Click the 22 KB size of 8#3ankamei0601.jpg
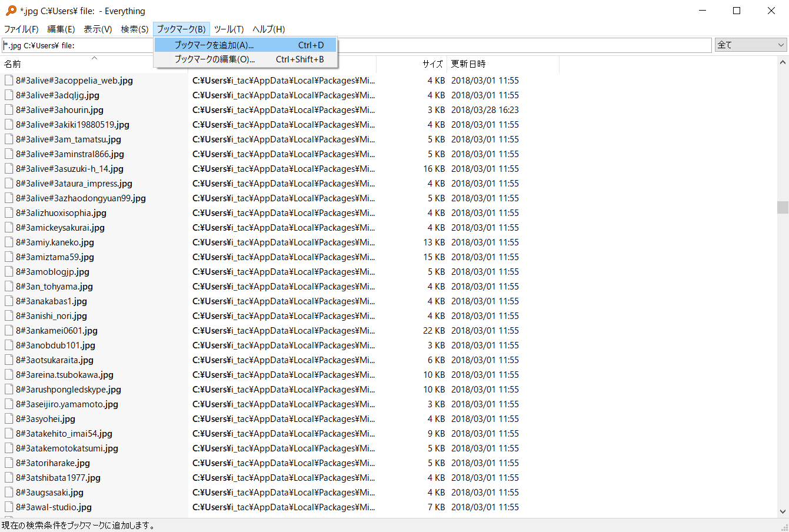Viewport: 789px width, 532px height. [434, 331]
